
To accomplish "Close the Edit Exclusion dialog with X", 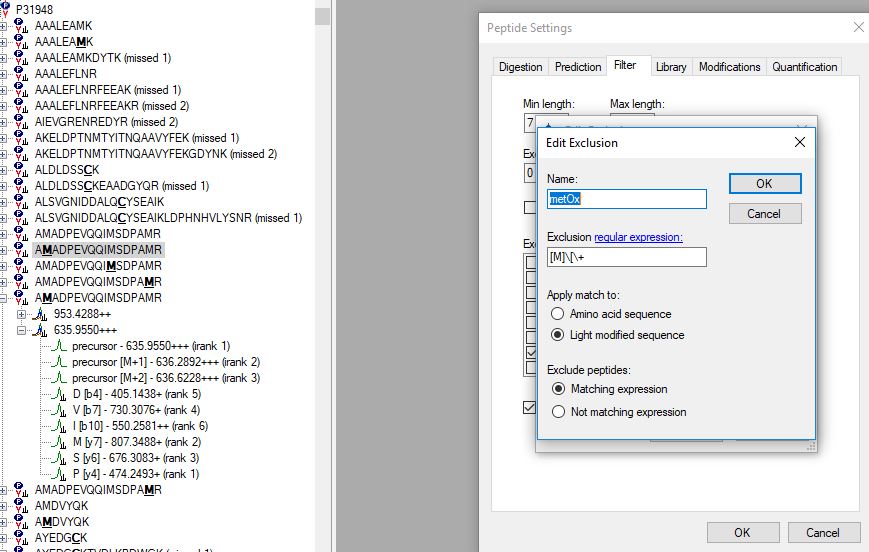I will point(799,142).
